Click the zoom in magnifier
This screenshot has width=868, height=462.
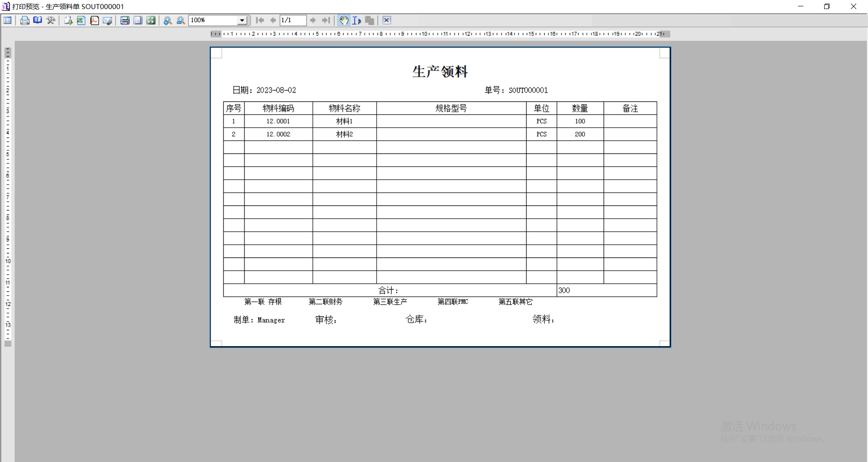click(168, 20)
